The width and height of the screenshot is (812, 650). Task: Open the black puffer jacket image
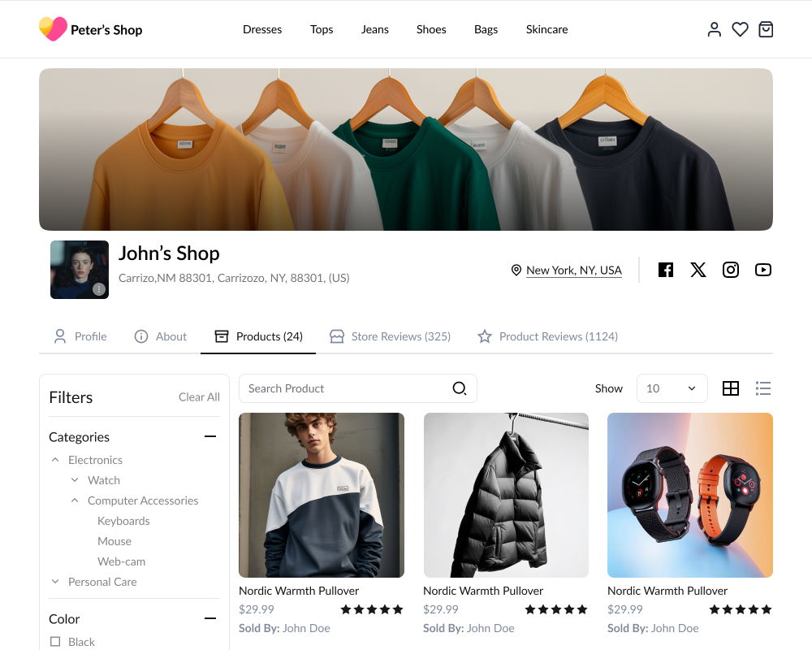pyautogui.click(x=506, y=495)
